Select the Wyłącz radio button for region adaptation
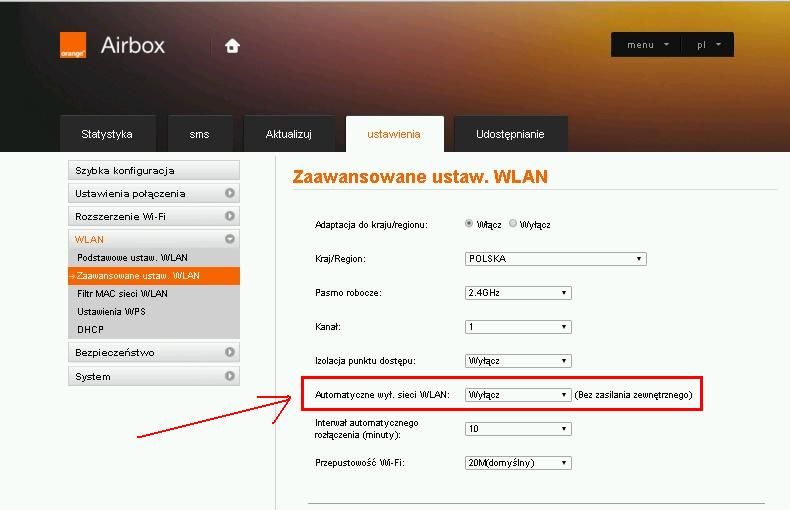The image size is (790, 510). pyautogui.click(x=512, y=223)
